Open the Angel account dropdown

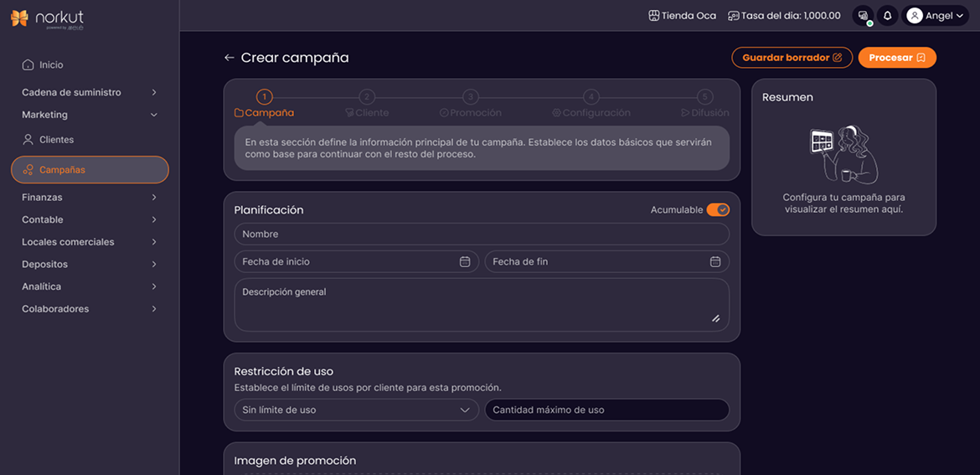(x=935, y=16)
